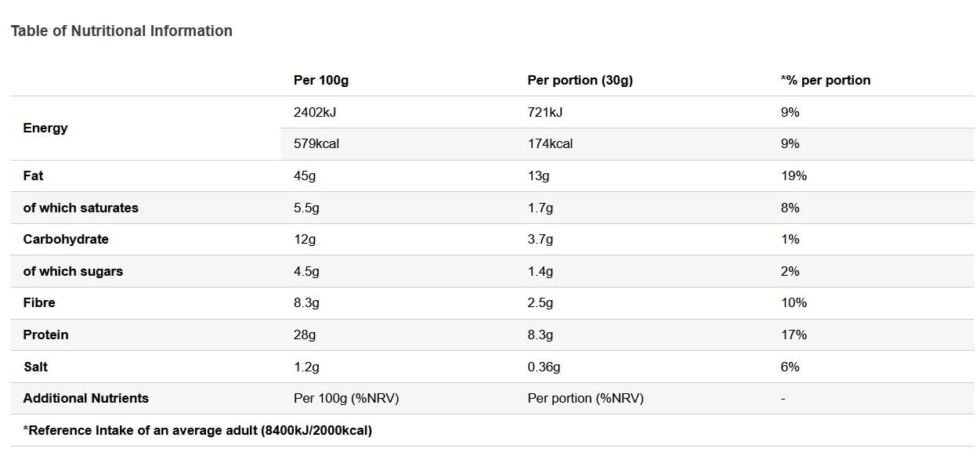Viewport: 980px width, 463px height.
Task: Click the Carbohydrate row label
Action: pos(66,239)
